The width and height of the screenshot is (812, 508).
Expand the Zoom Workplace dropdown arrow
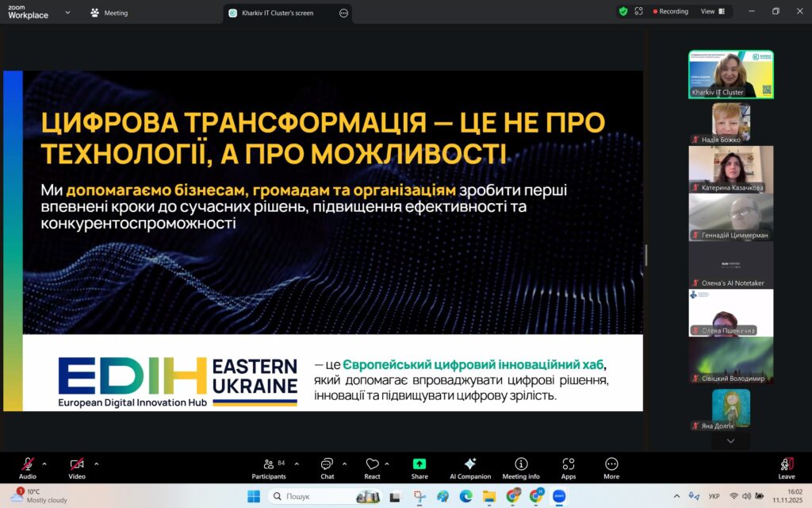click(67, 13)
